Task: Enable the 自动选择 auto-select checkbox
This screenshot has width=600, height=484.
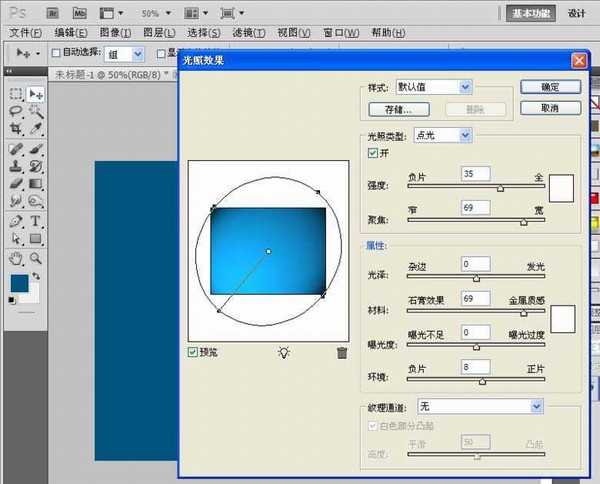Action: (56, 52)
